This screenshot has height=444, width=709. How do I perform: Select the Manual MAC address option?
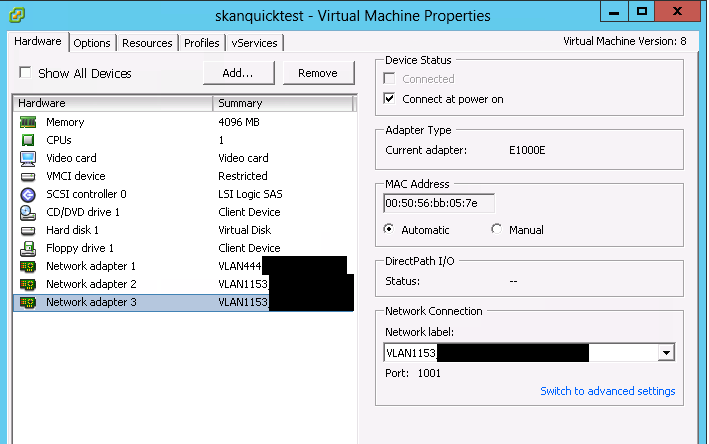click(x=497, y=229)
